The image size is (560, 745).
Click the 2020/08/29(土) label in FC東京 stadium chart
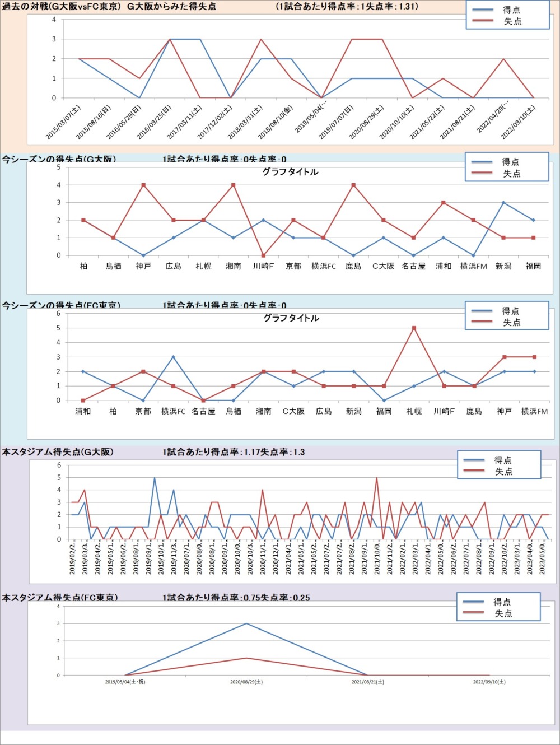[246, 682]
